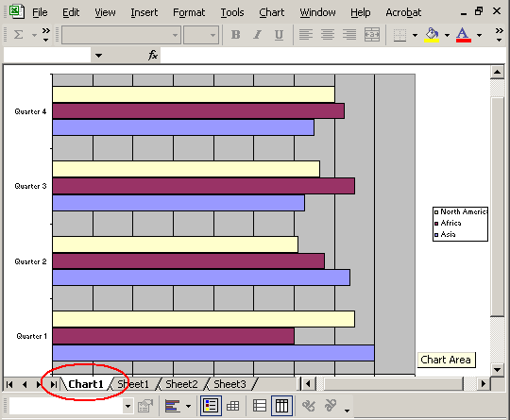Click Angle Text Clockwise icon
Screen dimensions: 510x420
(308, 406)
